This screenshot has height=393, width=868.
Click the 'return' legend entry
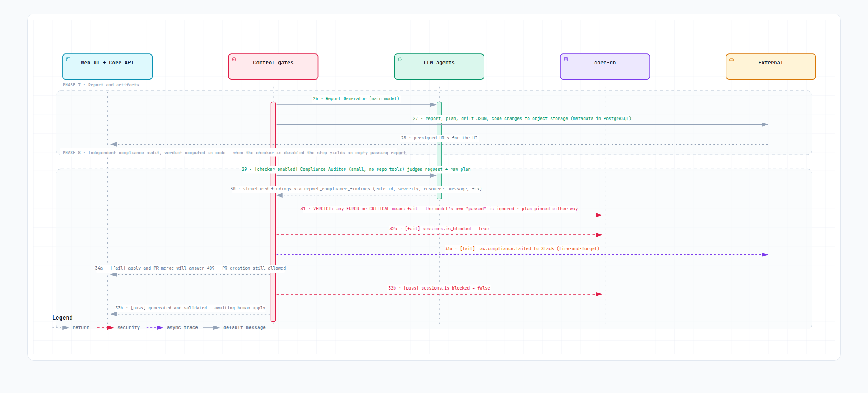point(81,328)
